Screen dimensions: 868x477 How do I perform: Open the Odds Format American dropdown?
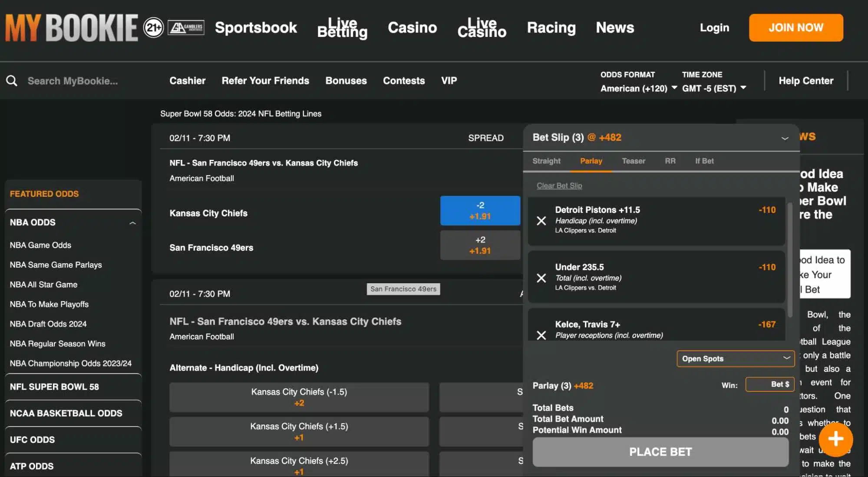pyautogui.click(x=638, y=89)
